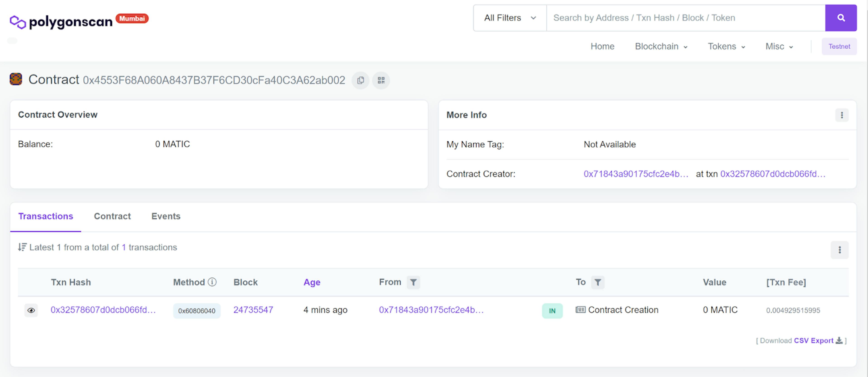Click the 0x60806040 method badge
Viewport: 868px width, 377px height.
click(197, 311)
